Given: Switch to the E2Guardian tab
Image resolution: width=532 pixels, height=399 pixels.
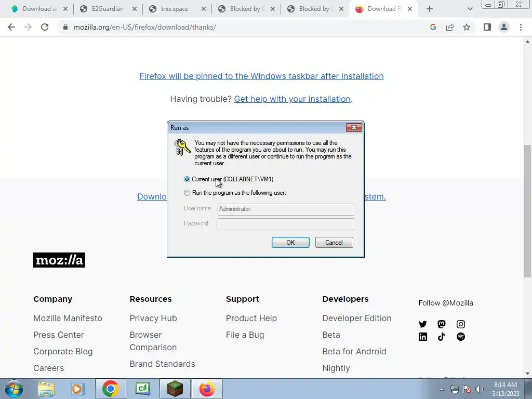Looking at the screenshot, I should (107, 9).
